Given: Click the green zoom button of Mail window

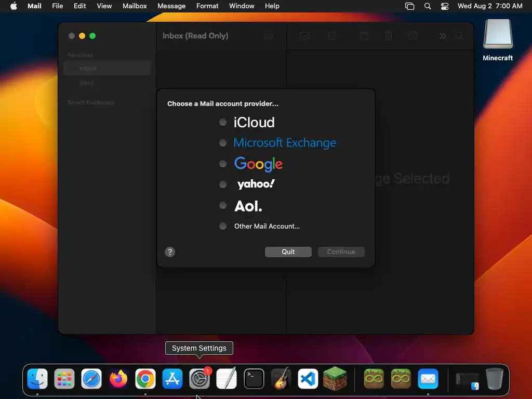Looking at the screenshot, I should point(92,36).
